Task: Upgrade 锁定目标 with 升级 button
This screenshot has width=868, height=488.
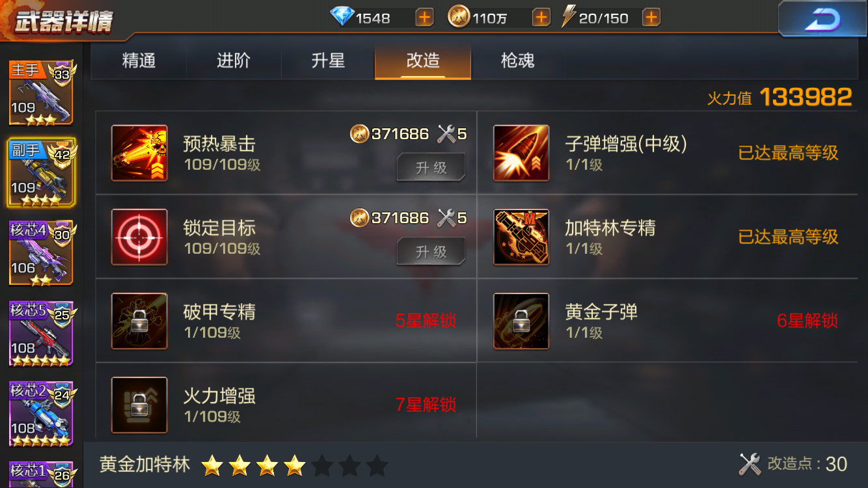Action: coord(431,251)
